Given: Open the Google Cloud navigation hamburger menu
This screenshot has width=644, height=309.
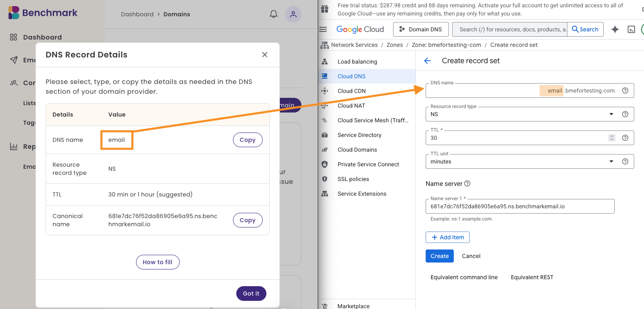Looking at the screenshot, I should click(x=323, y=29).
